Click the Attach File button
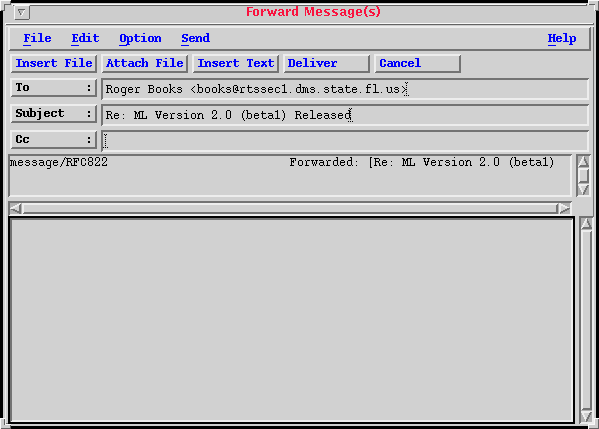 (145, 63)
